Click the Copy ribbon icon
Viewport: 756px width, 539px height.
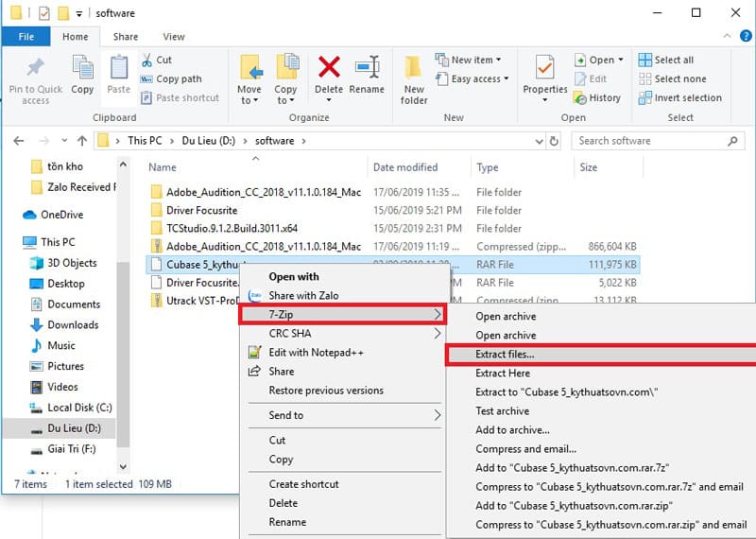[x=82, y=67]
